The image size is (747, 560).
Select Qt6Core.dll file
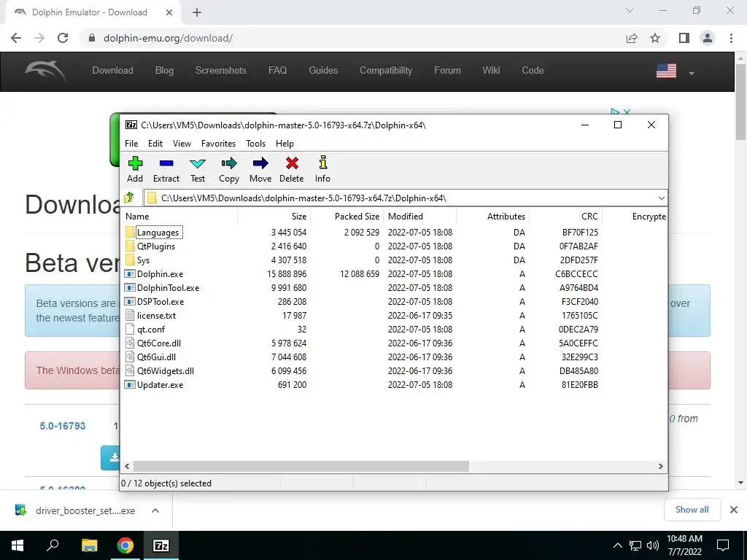[x=158, y=343]
